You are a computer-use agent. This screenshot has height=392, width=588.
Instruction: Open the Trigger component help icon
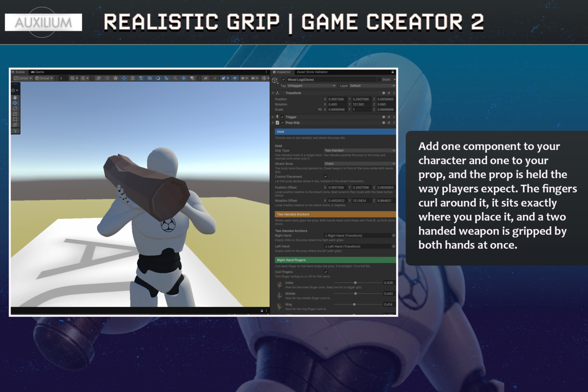pos(384,117)
